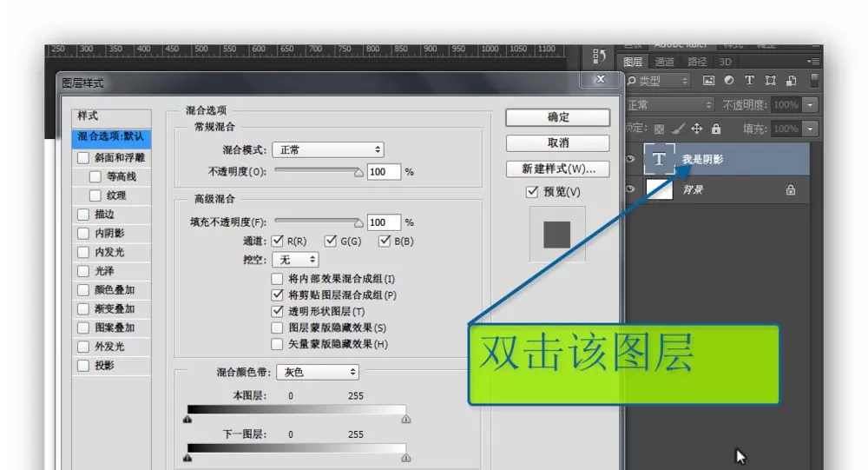
Task: Close the 图层样式 dialog
Action: point(600,79)
